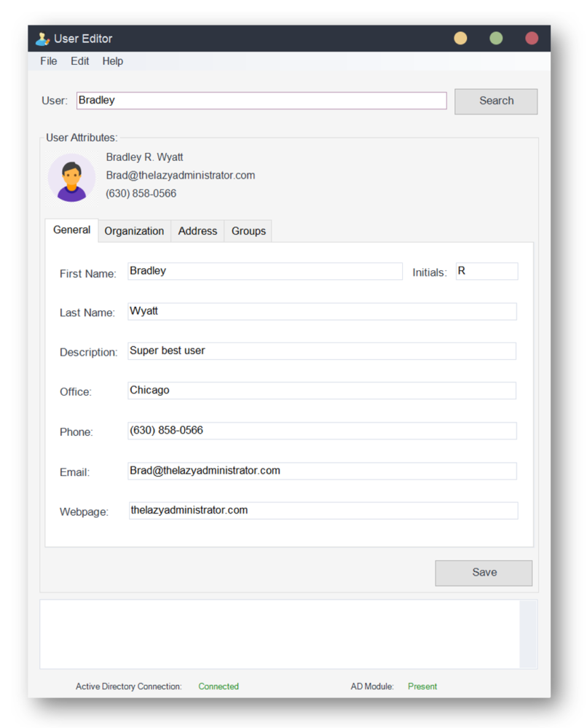The height and width of the screenshot is (728, 587).
Task: Close the window with the red circle
Action: (x=532, y=38)
